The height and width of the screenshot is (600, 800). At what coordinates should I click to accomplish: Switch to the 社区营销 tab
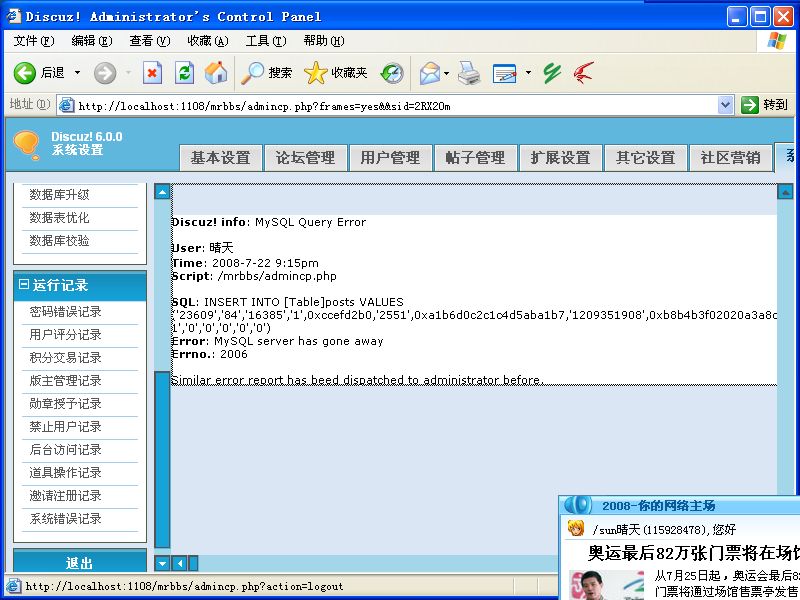coord(731,158)
